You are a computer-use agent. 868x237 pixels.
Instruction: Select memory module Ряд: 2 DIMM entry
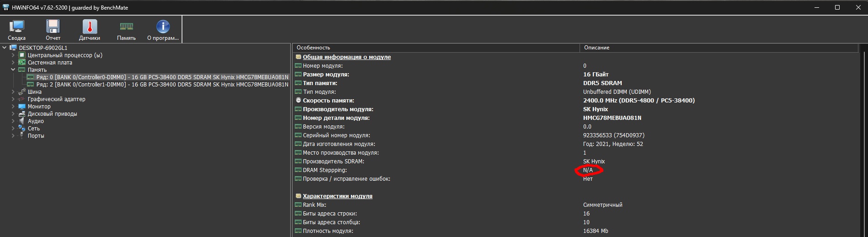[162, 85]
